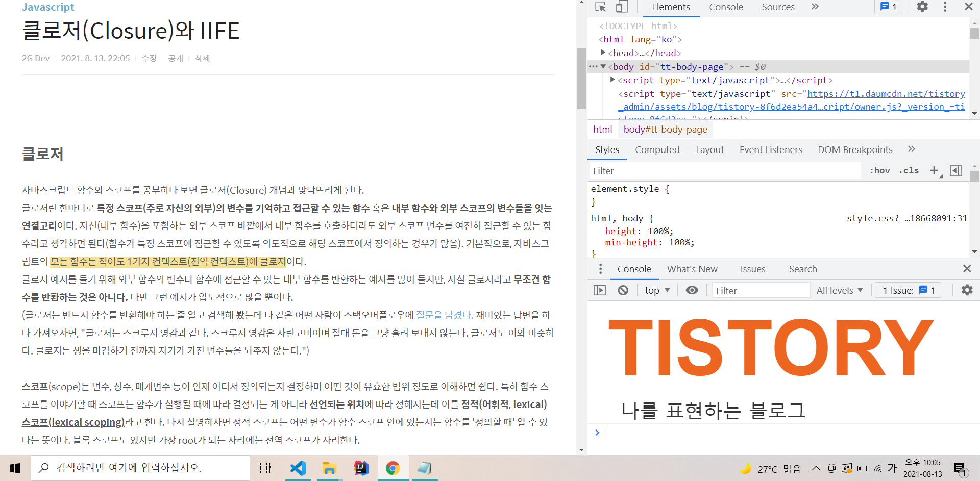Open the Windows notification center
The height and width of the screenshot is (481, 980).
point(960,469)
